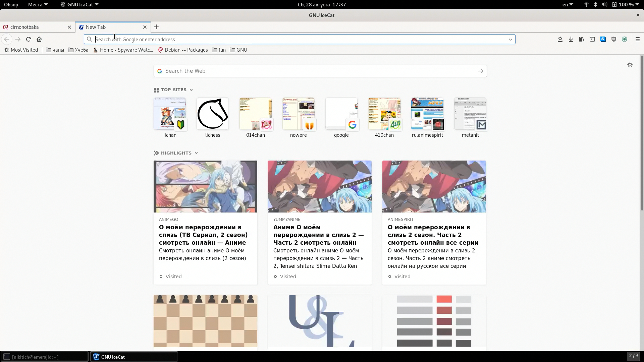Open the Обзор activities overview

(11, 4)
